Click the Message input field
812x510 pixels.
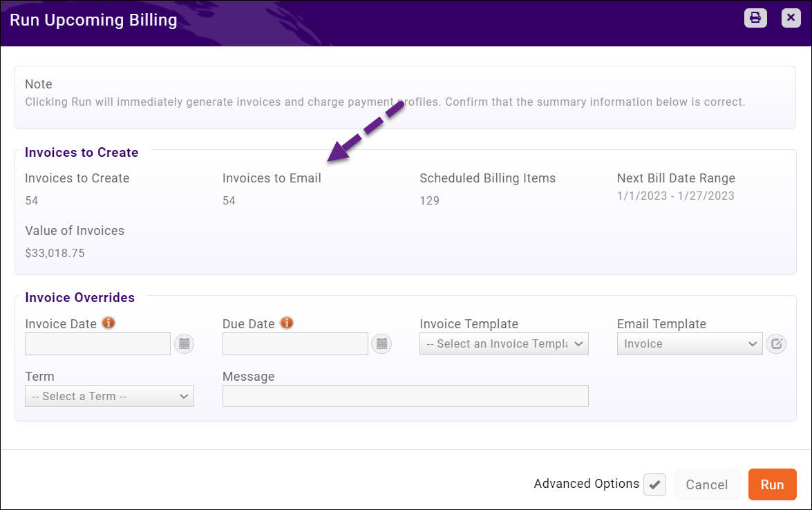(406, 396)
